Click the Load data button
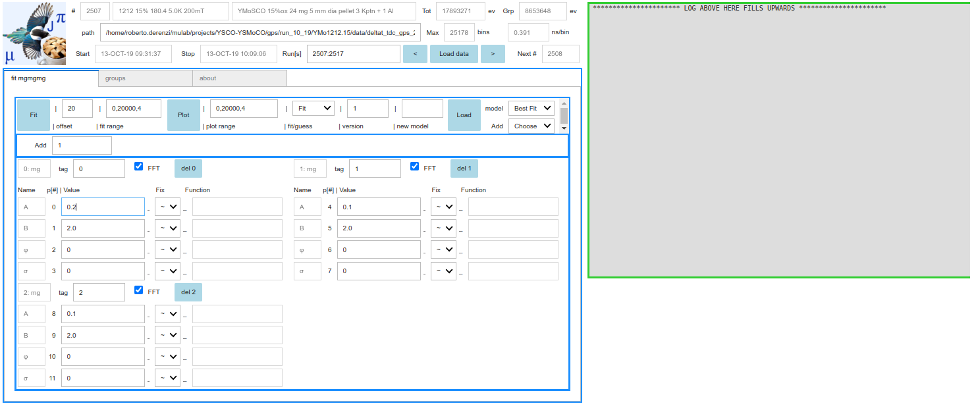The image size is (980, 414). pyautogui.click(x=454, y=54)
